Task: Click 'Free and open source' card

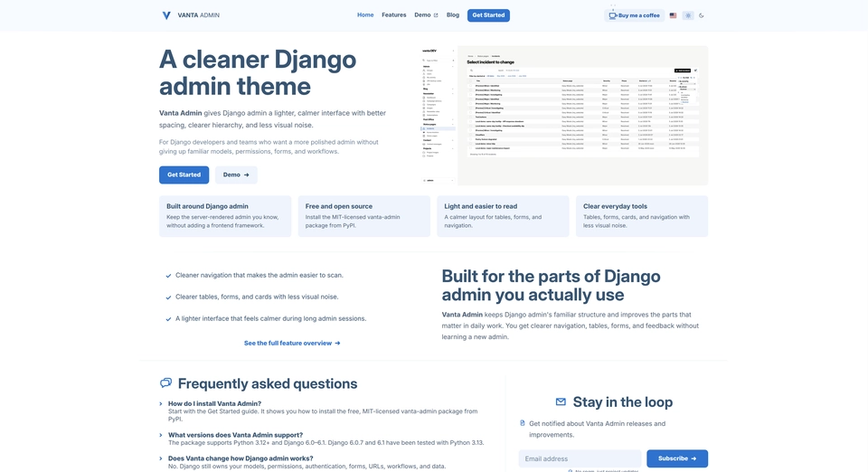Action: (364, 216)
